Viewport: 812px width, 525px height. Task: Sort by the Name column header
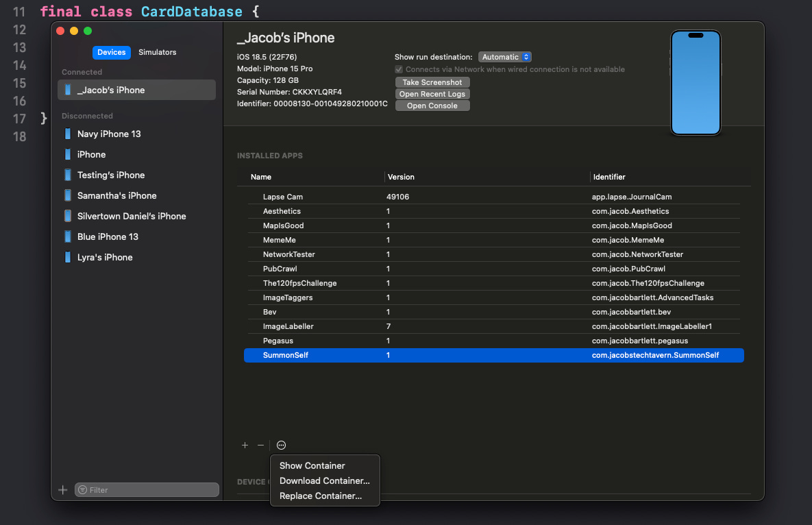coord(261,177)
